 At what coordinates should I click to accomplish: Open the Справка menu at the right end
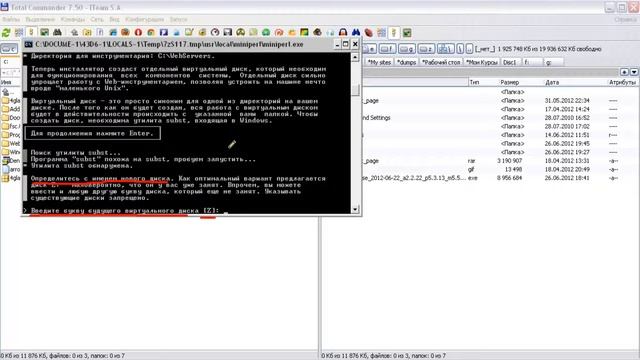click(x=625, y=19)
